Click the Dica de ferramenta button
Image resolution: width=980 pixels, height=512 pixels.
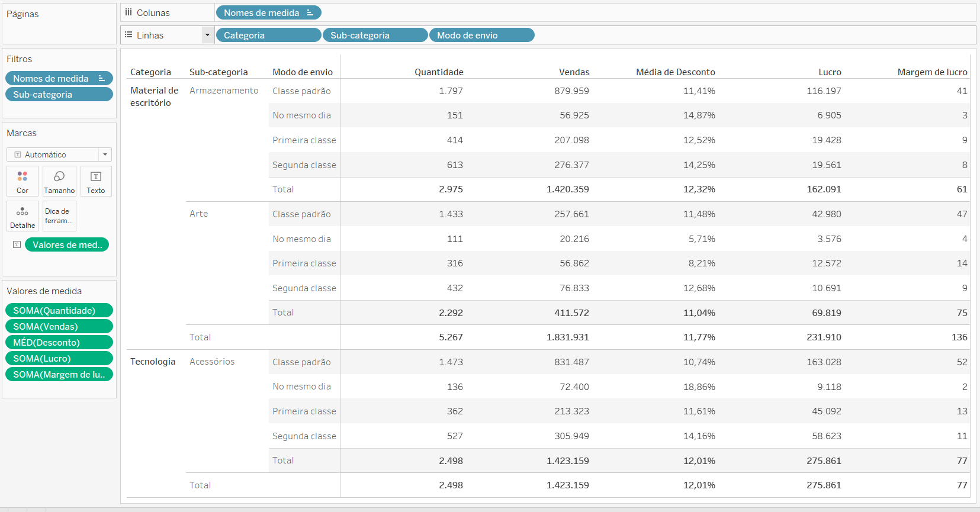tap(59, 216)
